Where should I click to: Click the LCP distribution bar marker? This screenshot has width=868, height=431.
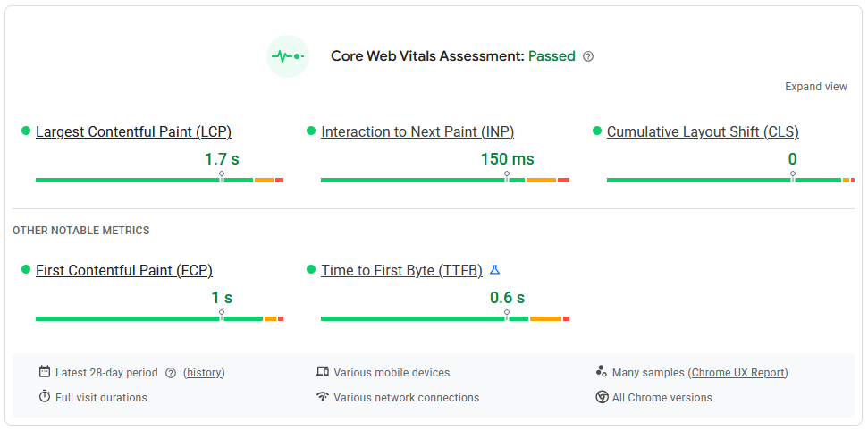[x=222, y=176]
